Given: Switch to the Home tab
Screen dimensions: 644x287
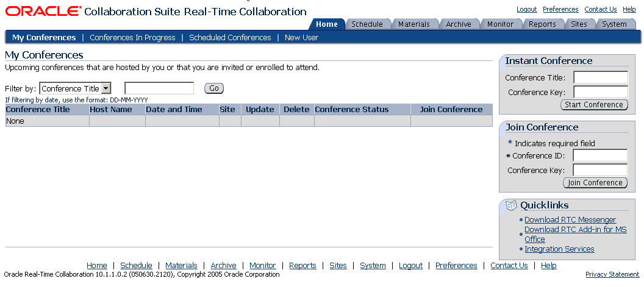Looking at the screenshot, I should pyautogui.click(x=327, y=24).
